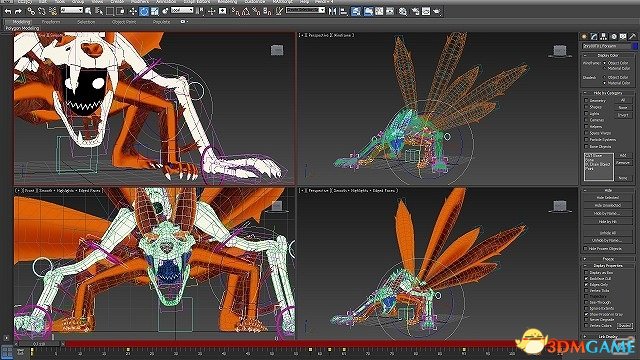Select Wireframe Object Color radio button
The height and width of the screenshot is (360, 640).
[x=604, y=63]
